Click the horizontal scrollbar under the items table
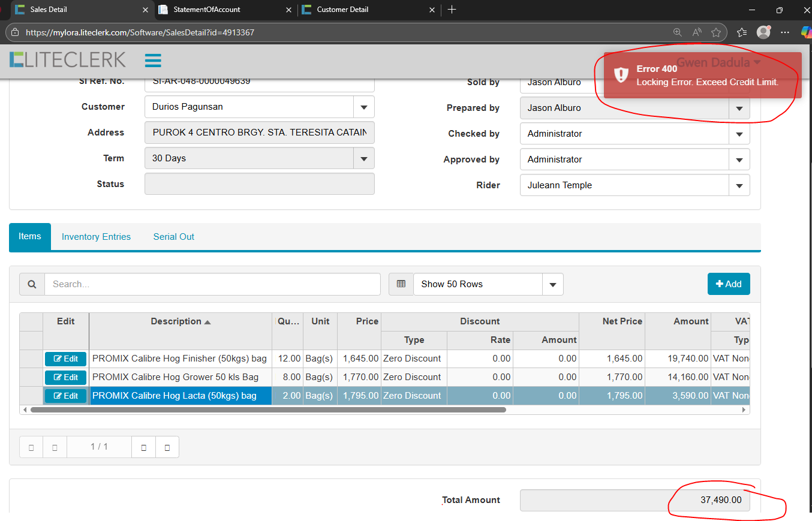 [267, 410]
